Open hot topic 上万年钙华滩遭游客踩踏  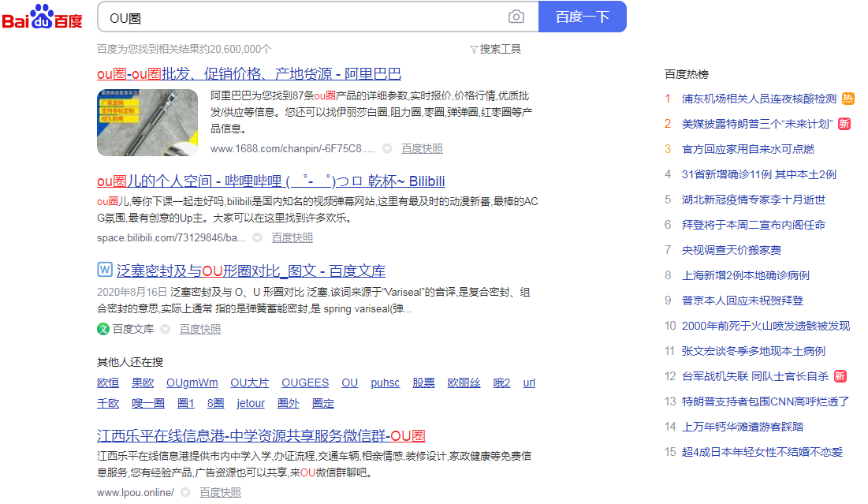click(x=743, y=427)
